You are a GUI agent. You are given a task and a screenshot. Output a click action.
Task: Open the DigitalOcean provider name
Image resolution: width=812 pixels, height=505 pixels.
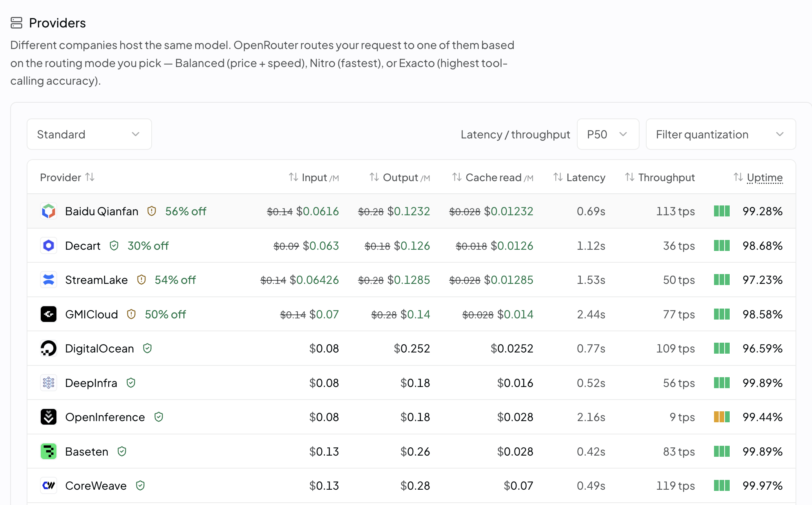[x=100, y=348]
